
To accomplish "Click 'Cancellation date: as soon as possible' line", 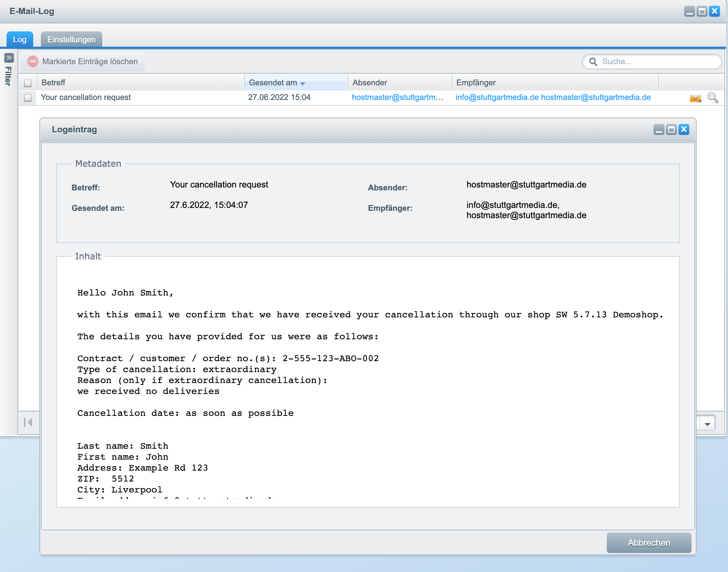I will point(185,413).
